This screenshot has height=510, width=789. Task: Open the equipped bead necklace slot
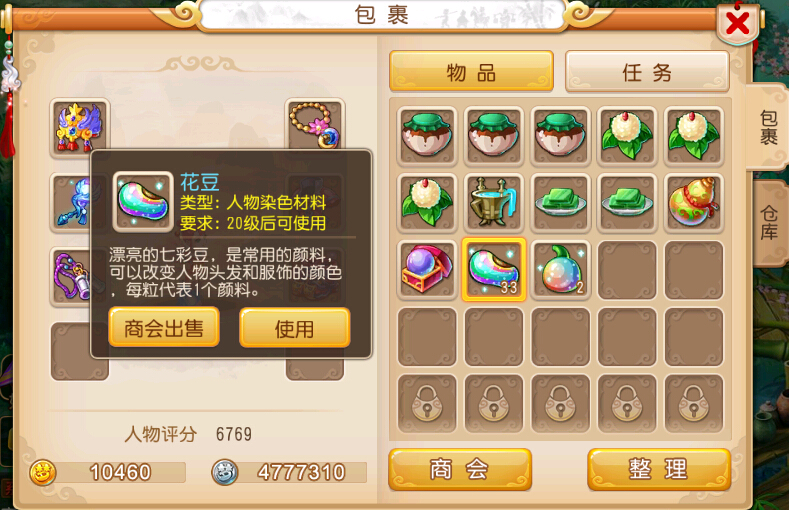[x=315, y=125]
